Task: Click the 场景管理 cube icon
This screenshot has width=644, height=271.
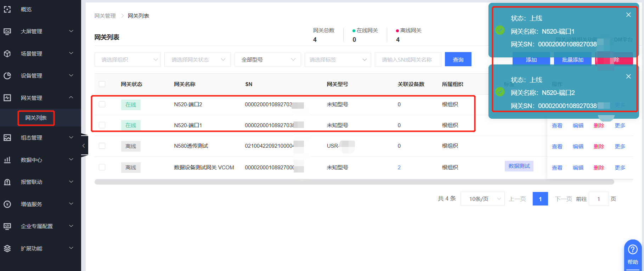Action: point(7,53)
